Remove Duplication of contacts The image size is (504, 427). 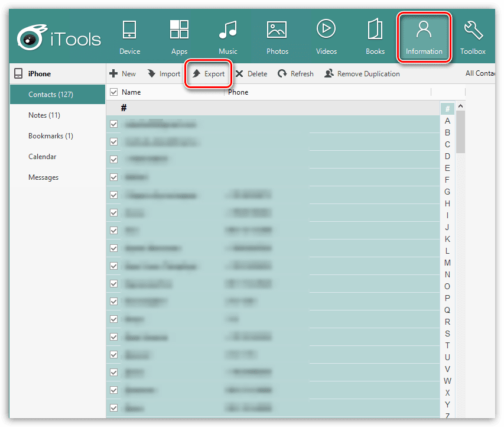coord(362,74)
